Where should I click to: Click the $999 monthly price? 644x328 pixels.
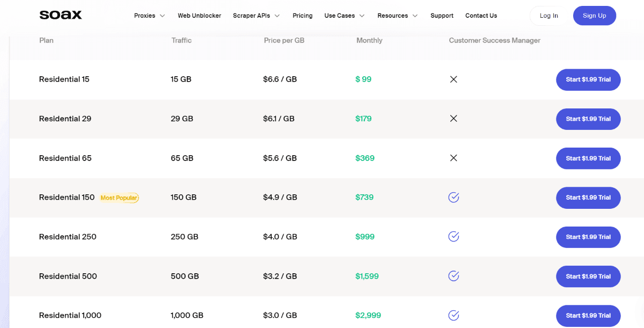click(365, 237)
